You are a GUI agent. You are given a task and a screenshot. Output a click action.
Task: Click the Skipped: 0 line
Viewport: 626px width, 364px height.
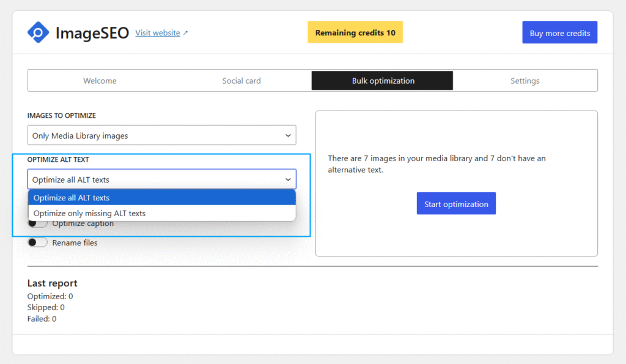[x=46, y=307]
